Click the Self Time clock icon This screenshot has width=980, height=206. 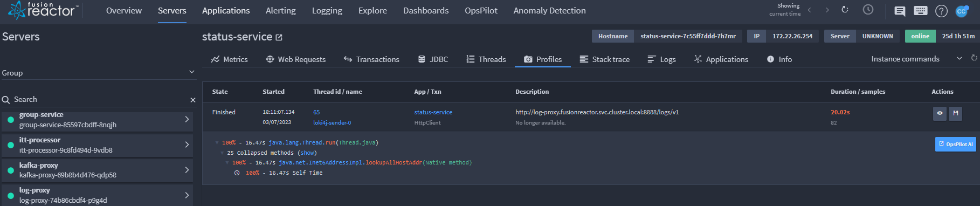click(x=237, y=173)
